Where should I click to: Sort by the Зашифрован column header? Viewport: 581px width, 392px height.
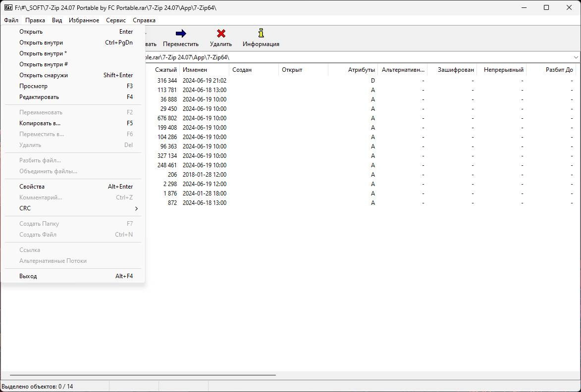click(x=452, y=70)
